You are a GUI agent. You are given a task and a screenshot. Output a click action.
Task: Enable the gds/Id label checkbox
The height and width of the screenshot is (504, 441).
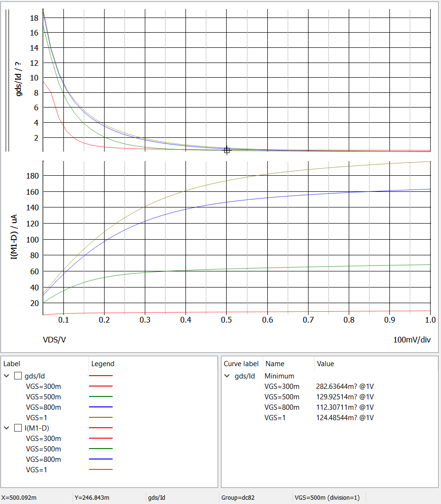(x=18, y=376)
